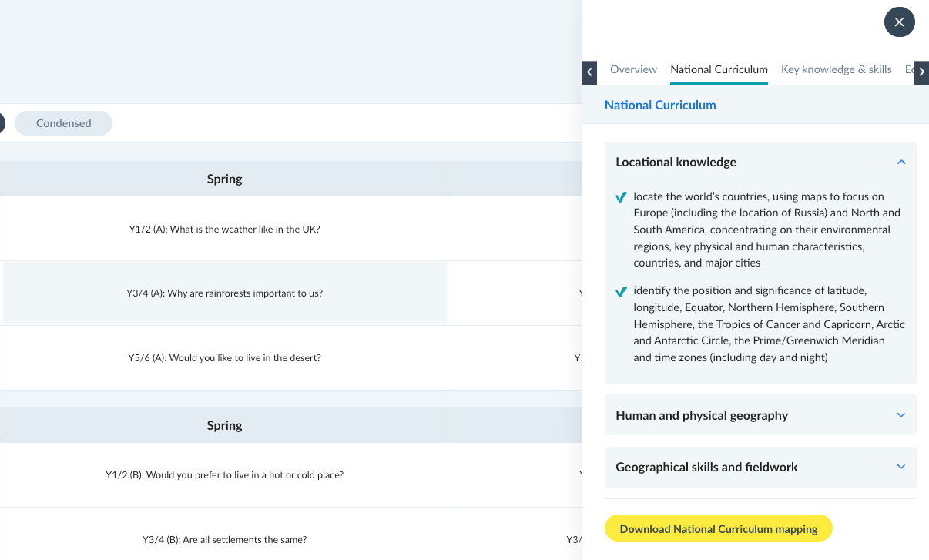
Task: Open unit 'Would you like to live in the desert?'
Action: pos(225,357)
